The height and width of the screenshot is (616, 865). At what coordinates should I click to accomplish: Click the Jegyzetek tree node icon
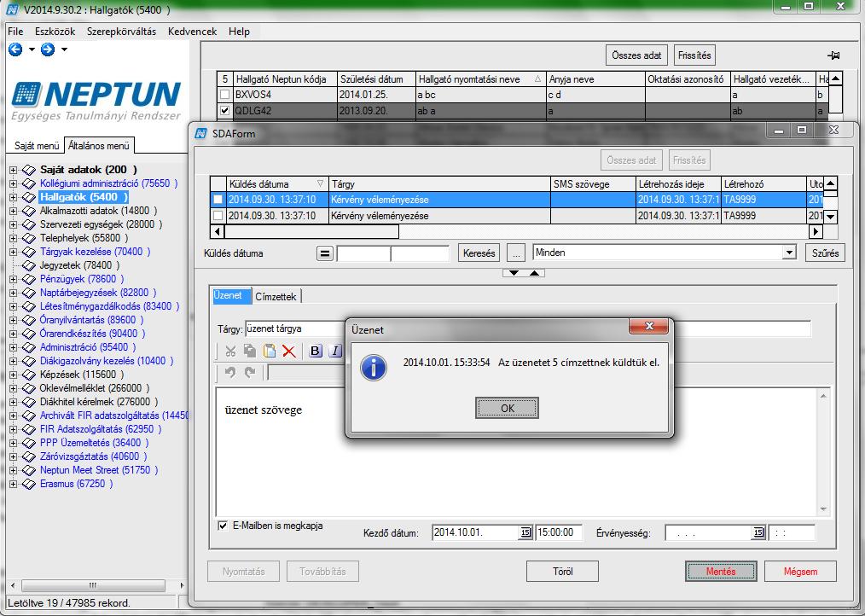click(x=29, y=265)
